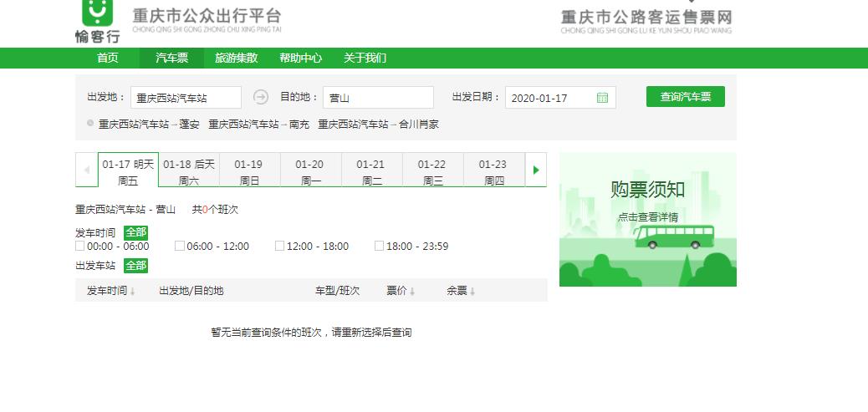Go to 帮助中心 in navigation bar
868x412 pixels.
tap(300, 58)
